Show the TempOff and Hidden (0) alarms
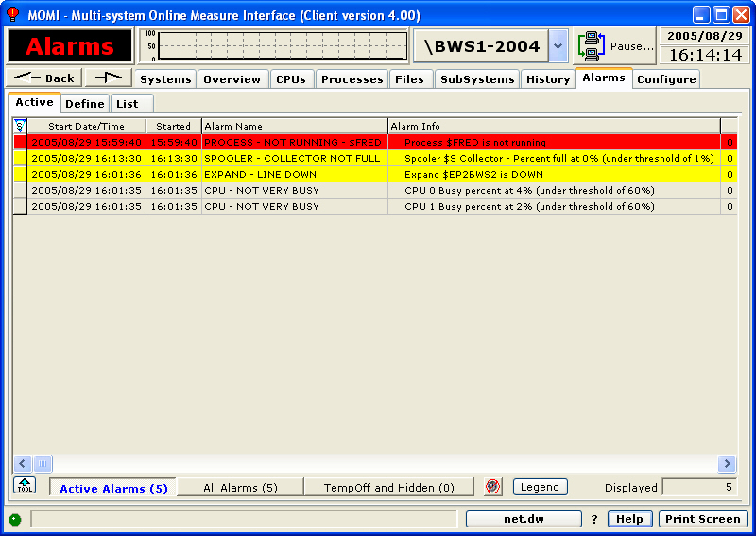Viewport: 756px width, 536px height. (x=388, y=488)
